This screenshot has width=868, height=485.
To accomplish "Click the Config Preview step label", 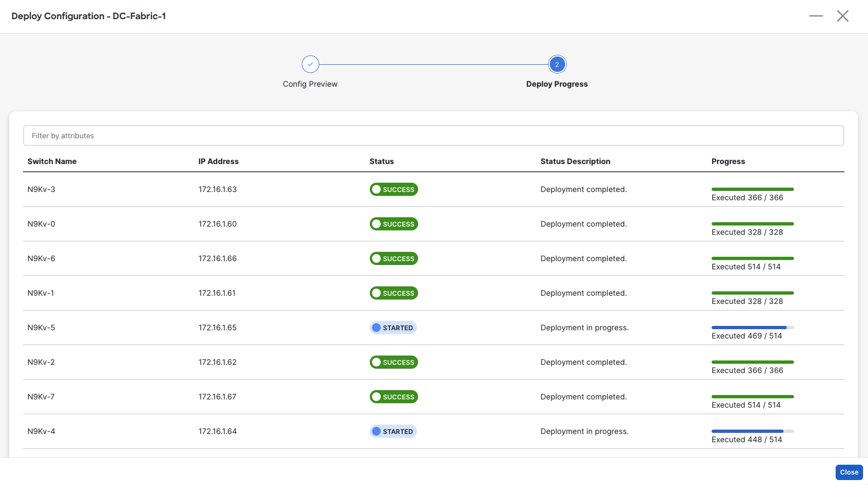I will [x=310, y=84].
